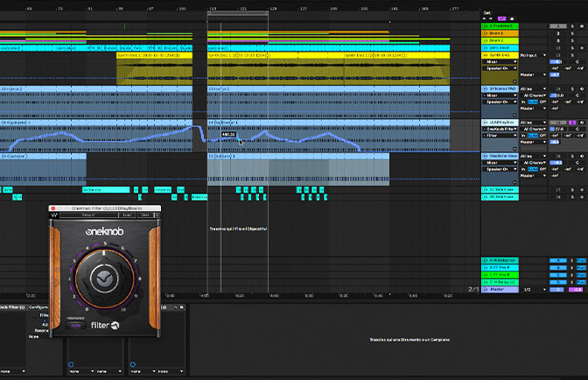Open All Ins input dropdown on Icarus PAD
588x380 pixels.
click(533, 89)
